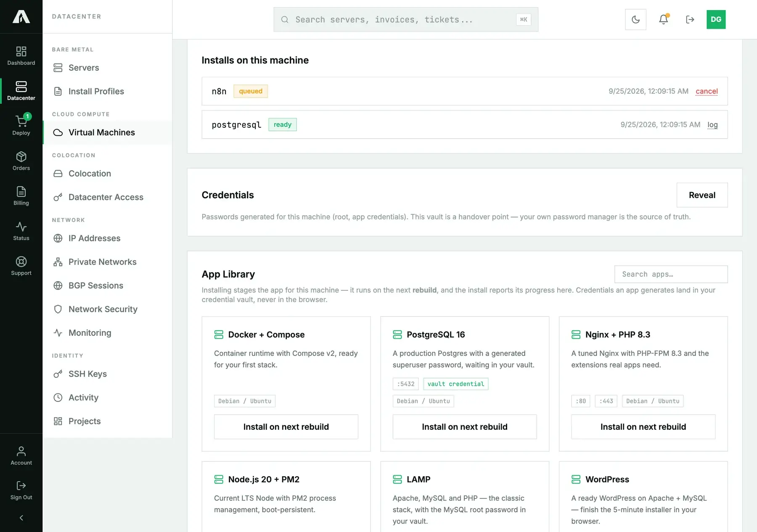Viewport: 757px width, 532px height.
Task: Reveal the machine credentials
Action: pos(702,195)
